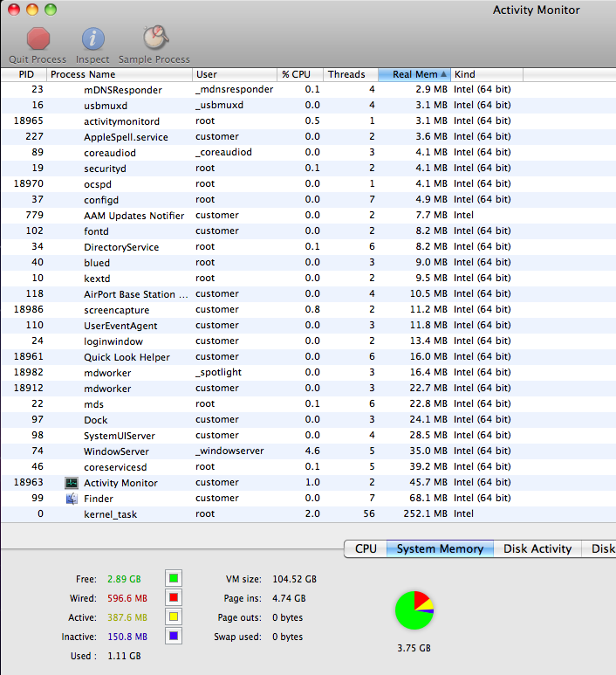Select the System Memory tab
This screenshot has height=675, width=616.
440,549
